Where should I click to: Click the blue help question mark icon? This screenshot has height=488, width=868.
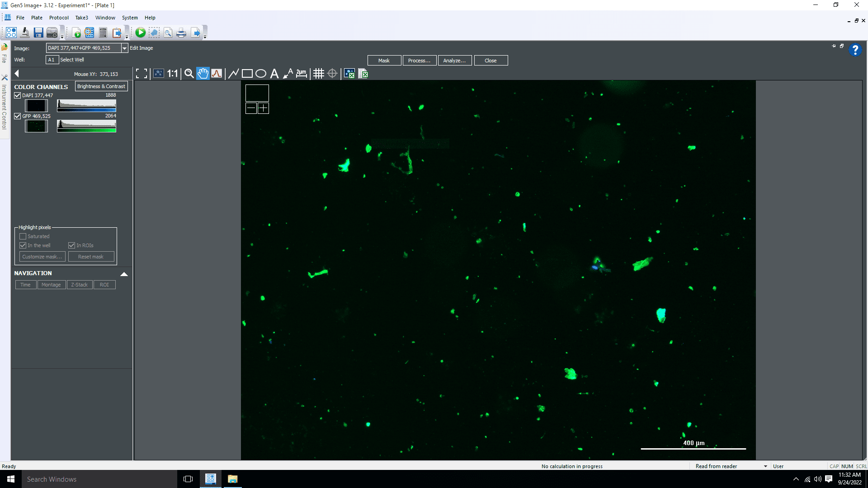point(855,50)
